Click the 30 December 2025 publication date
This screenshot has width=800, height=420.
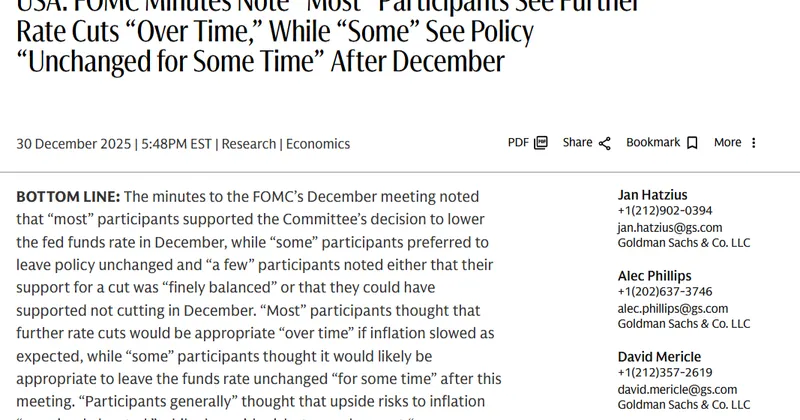[74, 144]
